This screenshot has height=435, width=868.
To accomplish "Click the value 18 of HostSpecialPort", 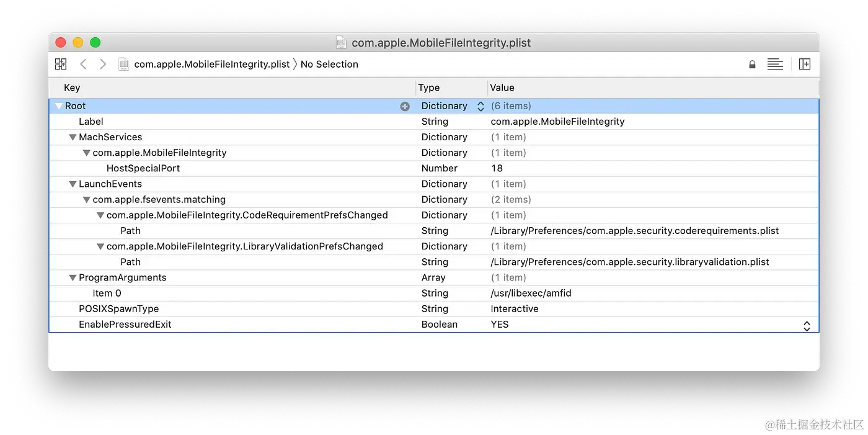I will coord(497,168).
